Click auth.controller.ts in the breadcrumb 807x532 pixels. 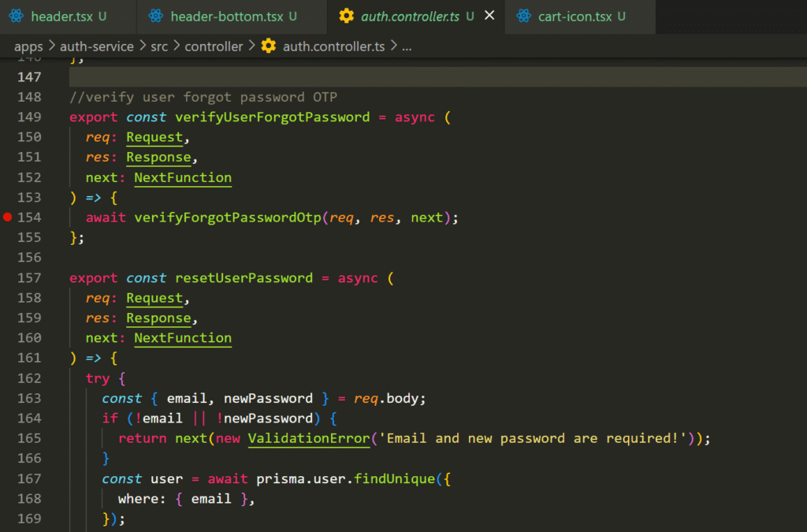coord(333,46)
